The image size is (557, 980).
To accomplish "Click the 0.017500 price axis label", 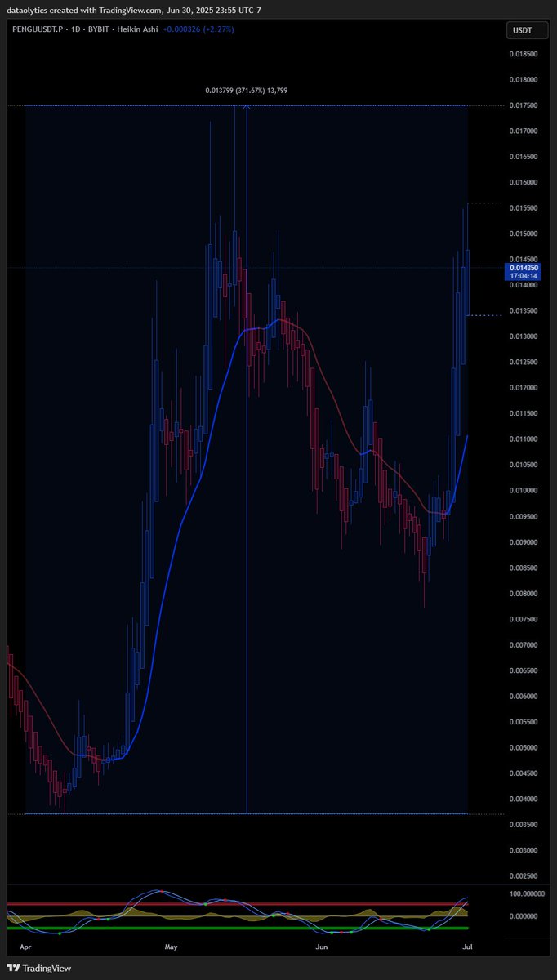I will pos(524,106).
